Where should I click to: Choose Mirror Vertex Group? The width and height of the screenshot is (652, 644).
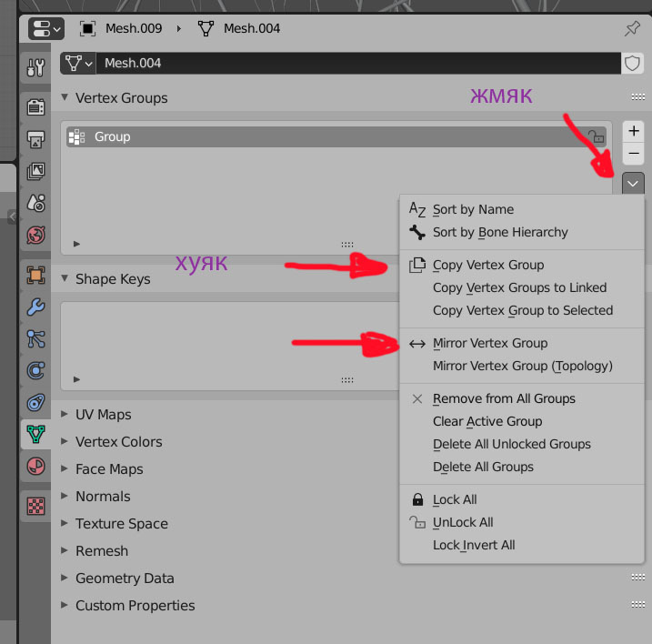[x=522, y=343]
